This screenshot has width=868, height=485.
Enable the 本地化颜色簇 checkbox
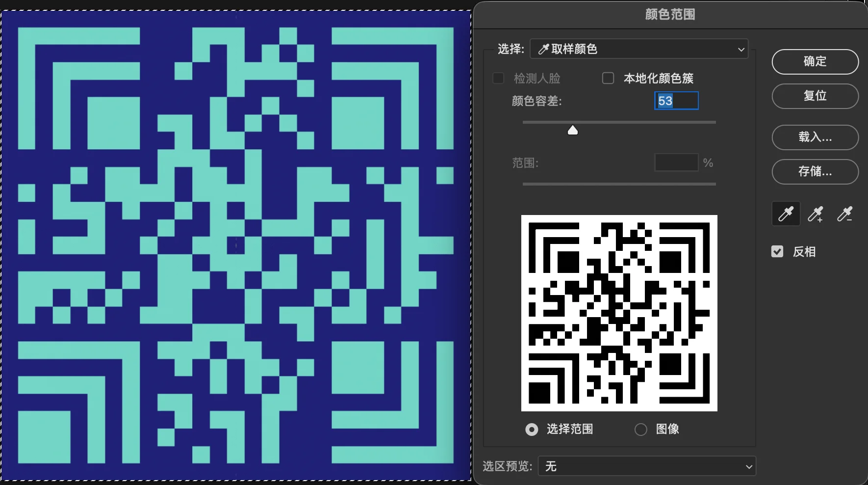point(608,79)
